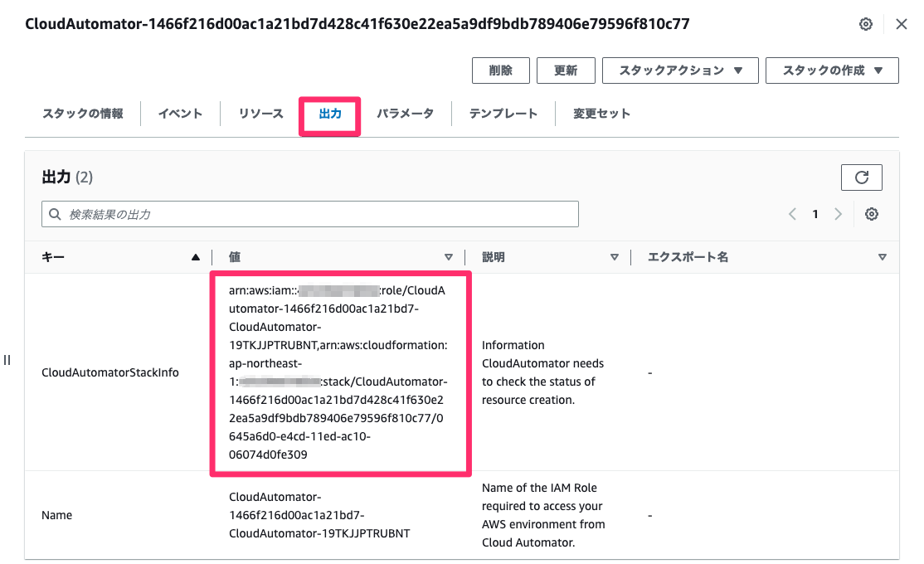Open stack settings gear beside the title

click(x=866, y=24)
